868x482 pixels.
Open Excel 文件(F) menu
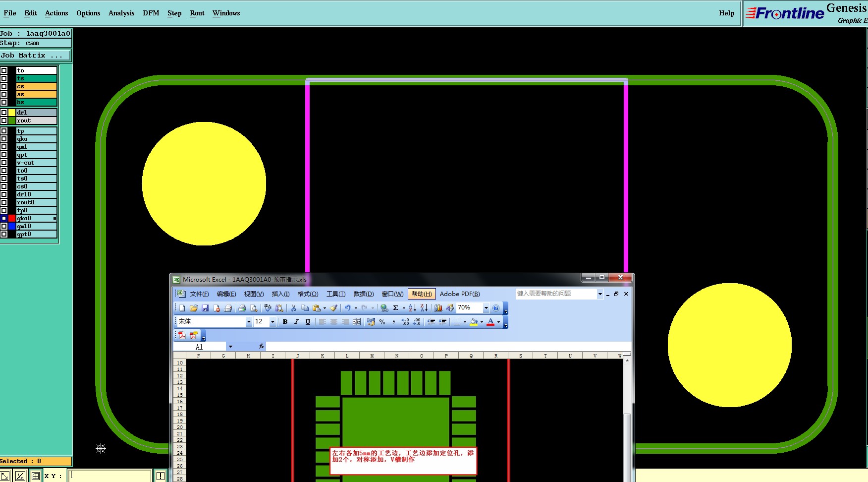(x=200, y=294)
